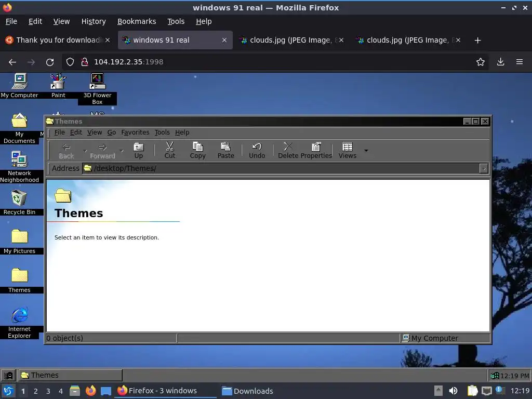
Task: Open My Computer desktop icon
Action: [x=19, y=86]
